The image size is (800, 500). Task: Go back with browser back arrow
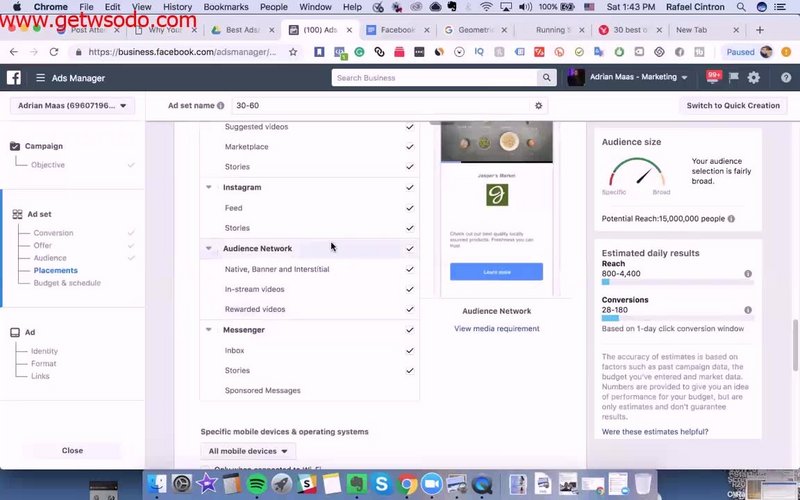14,52
